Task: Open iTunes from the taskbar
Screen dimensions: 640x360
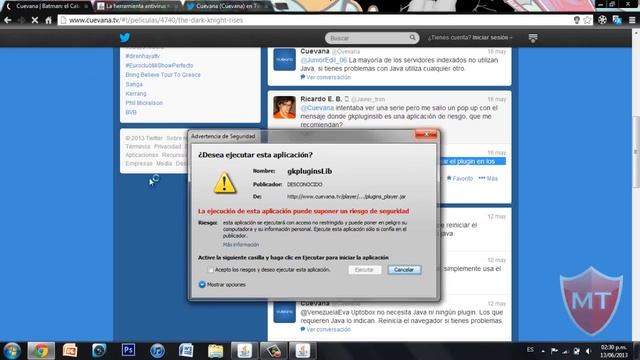Action: [x=157, y=351]
